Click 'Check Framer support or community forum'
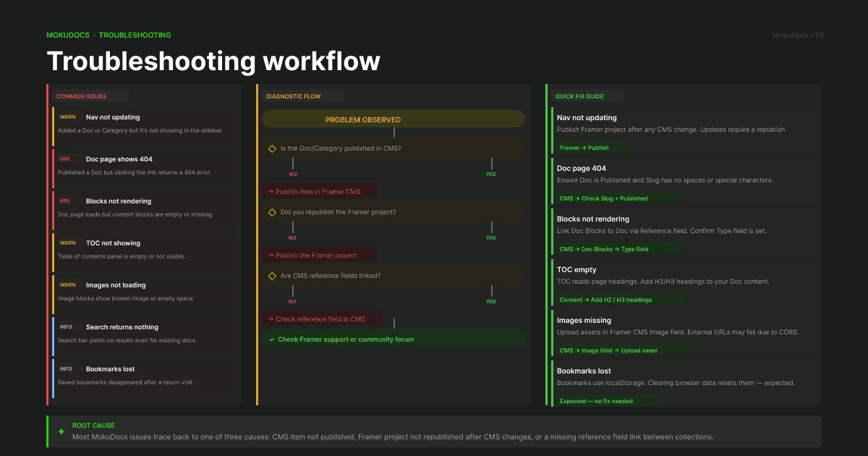868x456 pixels. coord(393,339)
